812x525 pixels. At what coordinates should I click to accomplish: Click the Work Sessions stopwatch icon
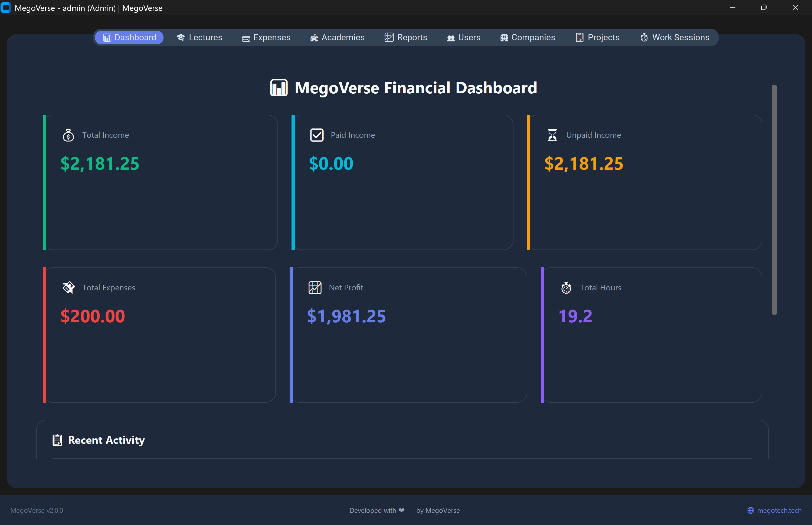point(644,38)
